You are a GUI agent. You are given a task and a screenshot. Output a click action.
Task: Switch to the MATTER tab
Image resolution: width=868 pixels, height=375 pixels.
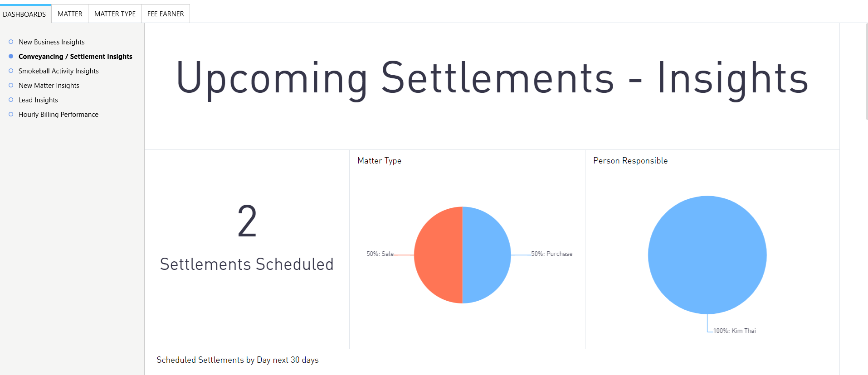[x=70, y=14]
